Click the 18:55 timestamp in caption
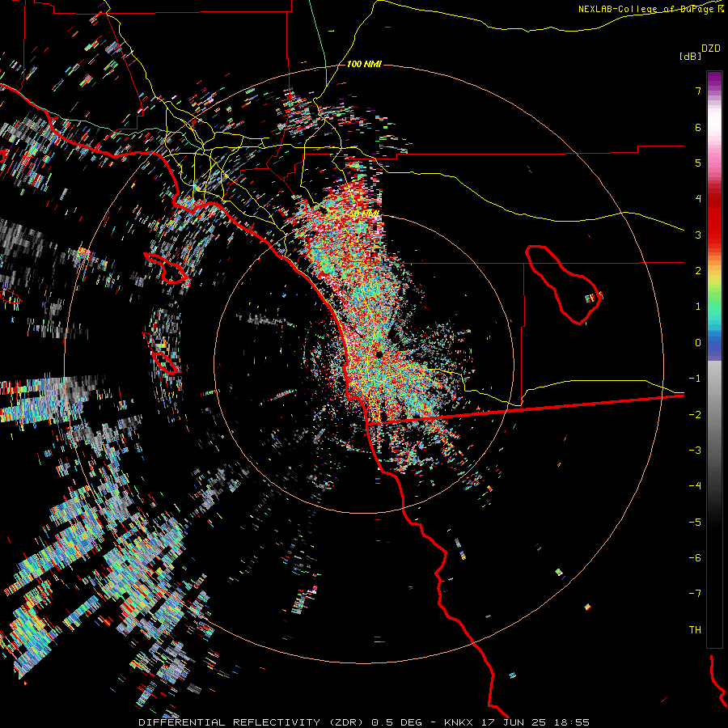This screenshot has width=728, height=728. [572, 722]
